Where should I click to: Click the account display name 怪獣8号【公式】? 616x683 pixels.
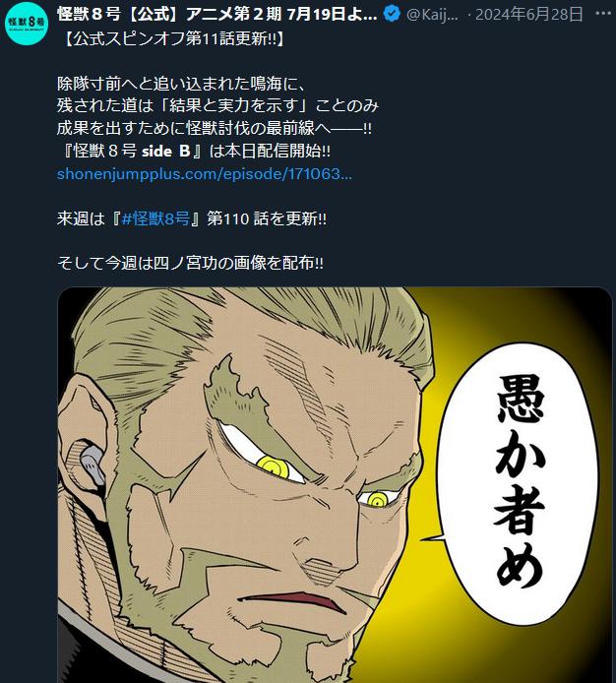[216, 15]
